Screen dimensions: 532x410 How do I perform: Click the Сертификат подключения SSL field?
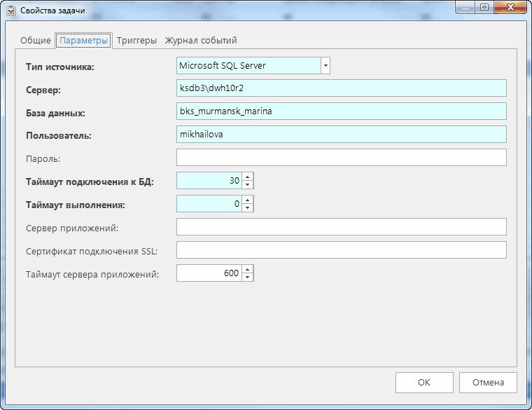point(341,250)
